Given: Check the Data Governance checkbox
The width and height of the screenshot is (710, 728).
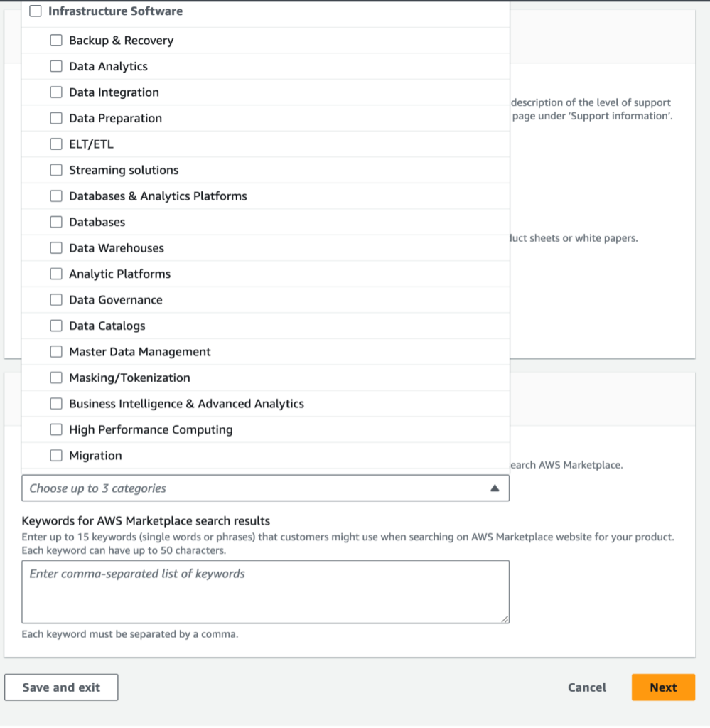Looking at the screenshot, I should point(56,299).
